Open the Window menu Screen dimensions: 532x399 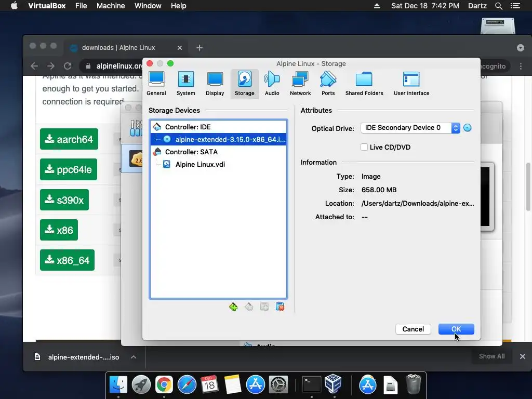click(148, 6)
